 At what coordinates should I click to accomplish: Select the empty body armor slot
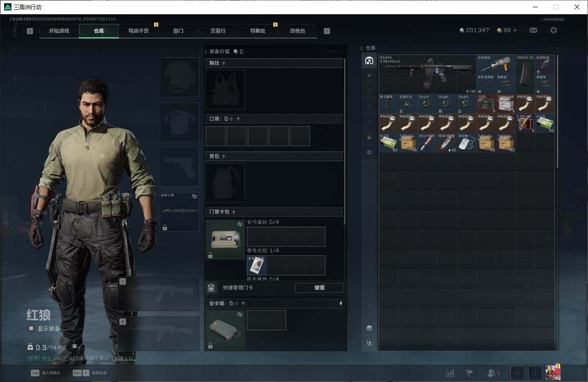180,122
